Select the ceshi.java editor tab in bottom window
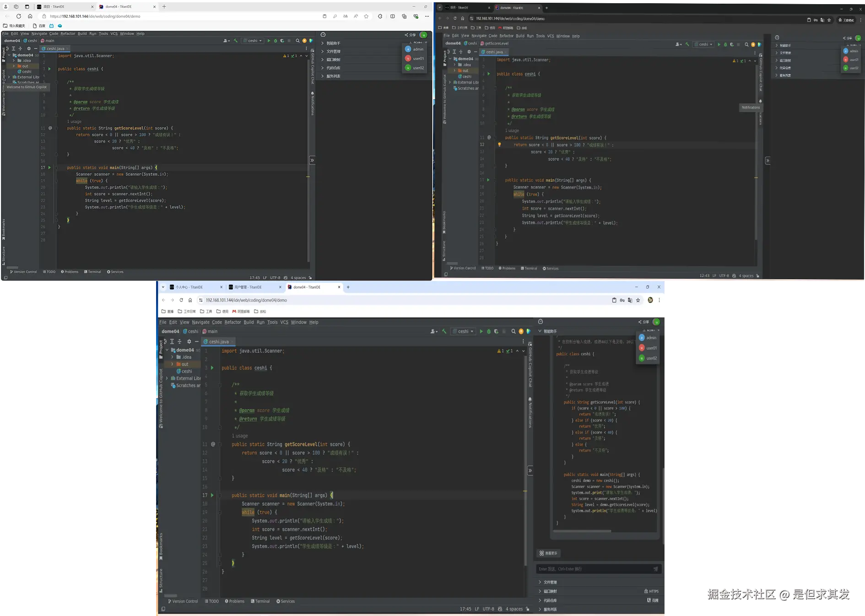Viewport: 865px width, 616px height. (219, 342)
